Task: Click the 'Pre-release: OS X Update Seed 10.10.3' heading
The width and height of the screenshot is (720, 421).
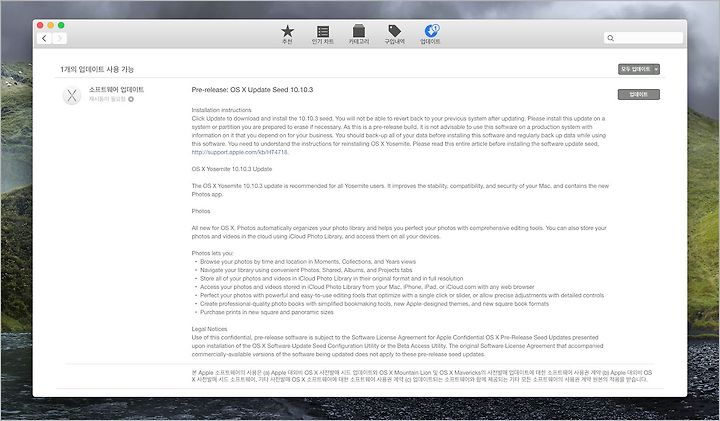Action: [252, 90]
